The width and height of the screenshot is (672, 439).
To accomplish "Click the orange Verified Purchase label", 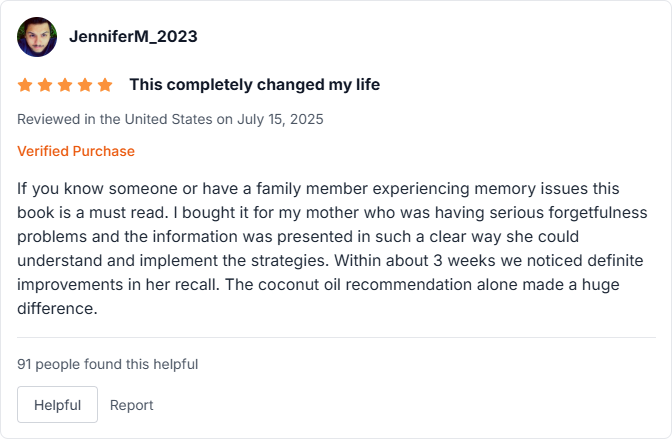I will click(x=76, y=151).
